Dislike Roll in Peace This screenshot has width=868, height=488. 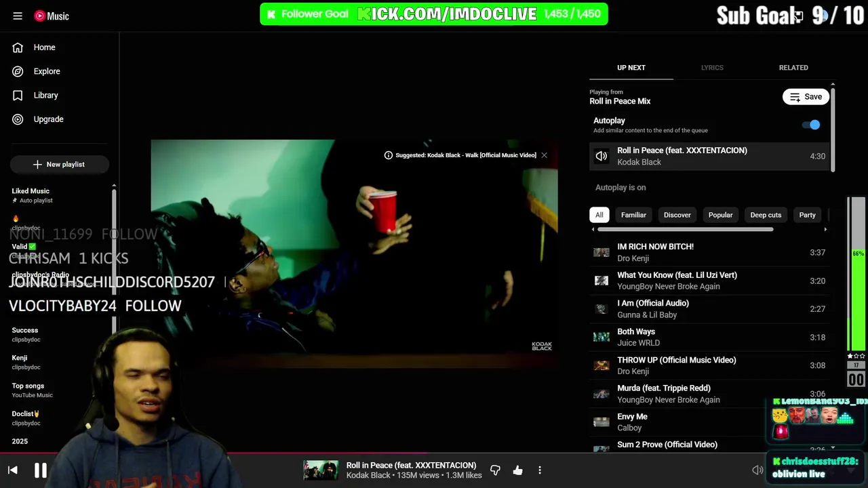coord(495,470)
